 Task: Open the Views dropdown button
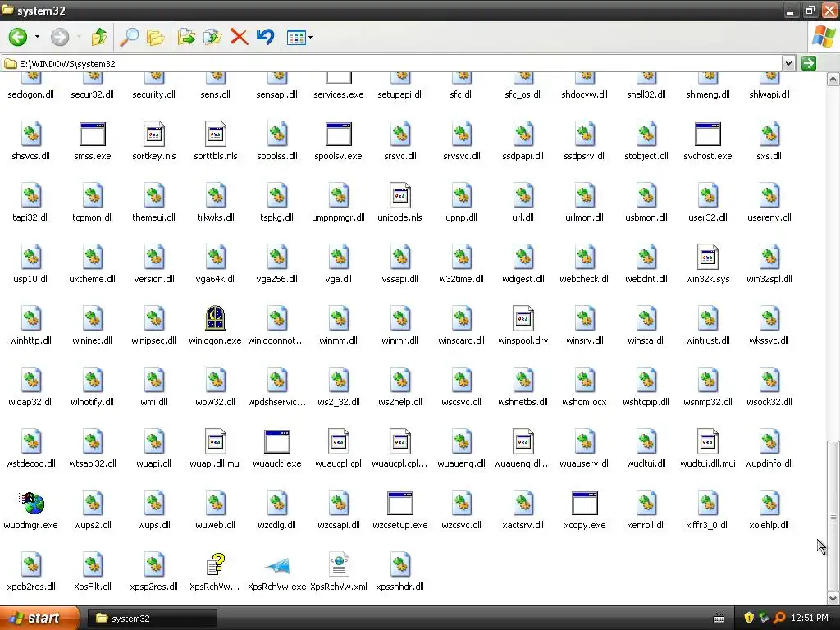(299, 37)
